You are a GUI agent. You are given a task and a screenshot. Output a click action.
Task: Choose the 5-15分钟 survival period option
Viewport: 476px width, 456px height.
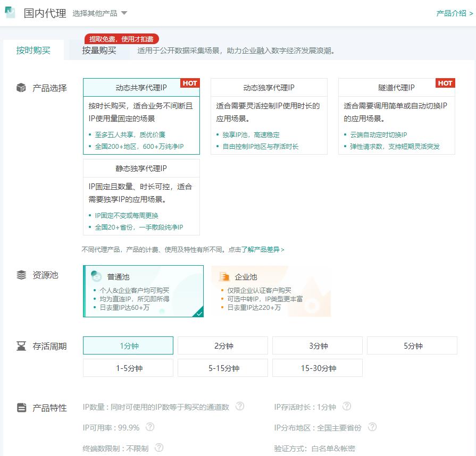pos(223,368)
